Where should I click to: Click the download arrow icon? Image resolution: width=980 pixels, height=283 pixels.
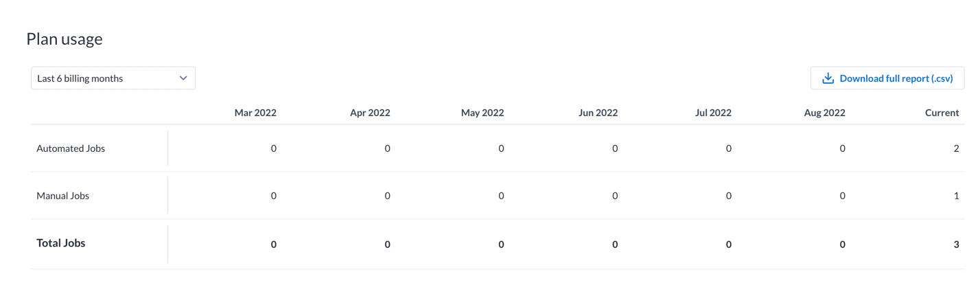(828, 78)
